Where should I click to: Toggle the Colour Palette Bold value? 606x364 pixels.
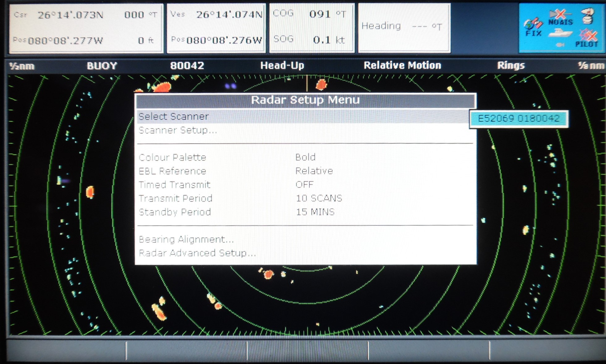point(305,157)
